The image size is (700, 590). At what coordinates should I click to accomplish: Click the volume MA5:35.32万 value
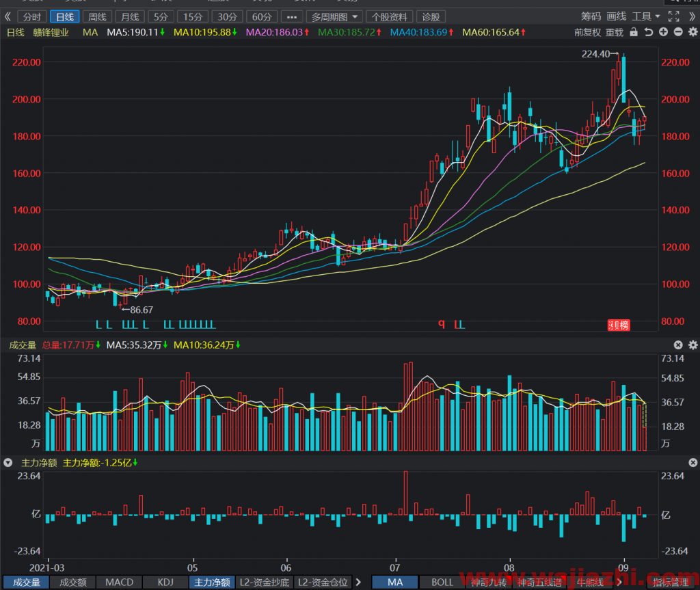pos(137,345)
